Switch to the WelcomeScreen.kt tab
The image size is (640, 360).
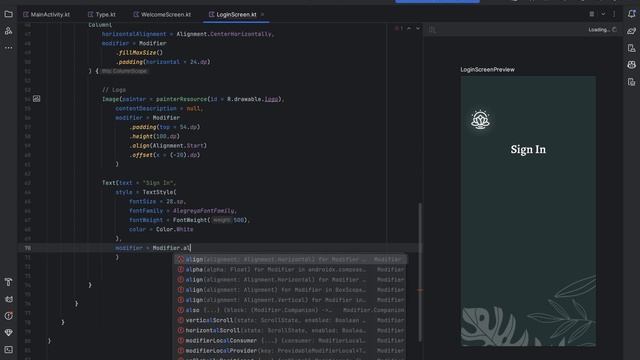[162, 14]
